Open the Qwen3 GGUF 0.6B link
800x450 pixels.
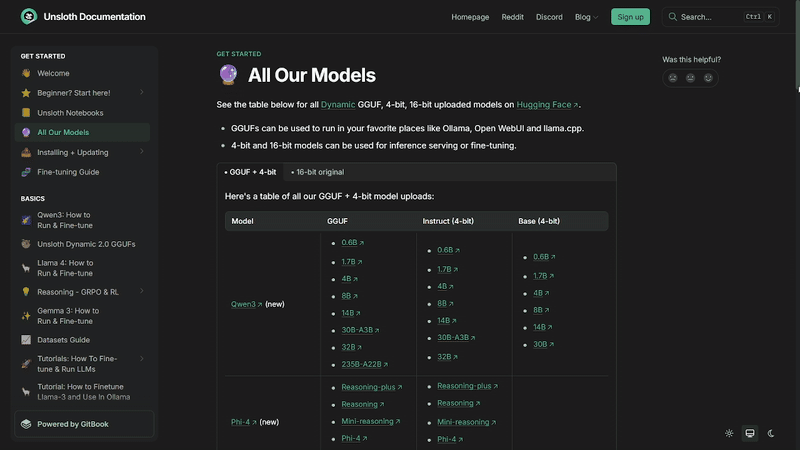click(353, 242)
